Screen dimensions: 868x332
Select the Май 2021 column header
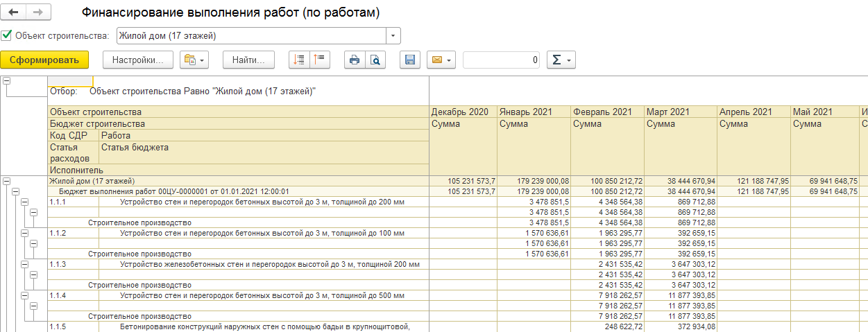[x=826, y=112]
